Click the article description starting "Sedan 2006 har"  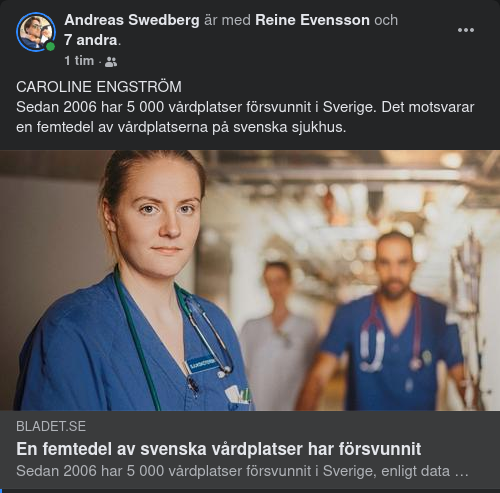[242, 471]
